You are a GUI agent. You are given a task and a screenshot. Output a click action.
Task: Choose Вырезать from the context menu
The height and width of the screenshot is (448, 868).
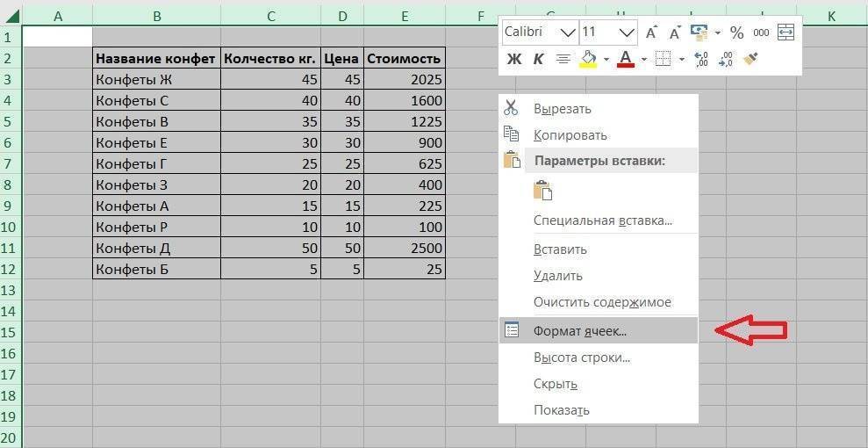pyautogui.click(x=598, y=109)
